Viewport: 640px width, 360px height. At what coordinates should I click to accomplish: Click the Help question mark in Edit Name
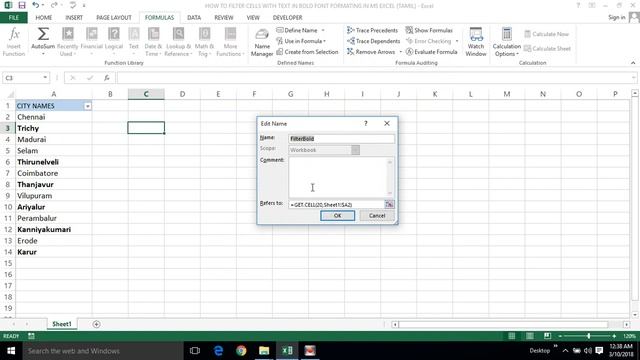click(x=366, y=123)
